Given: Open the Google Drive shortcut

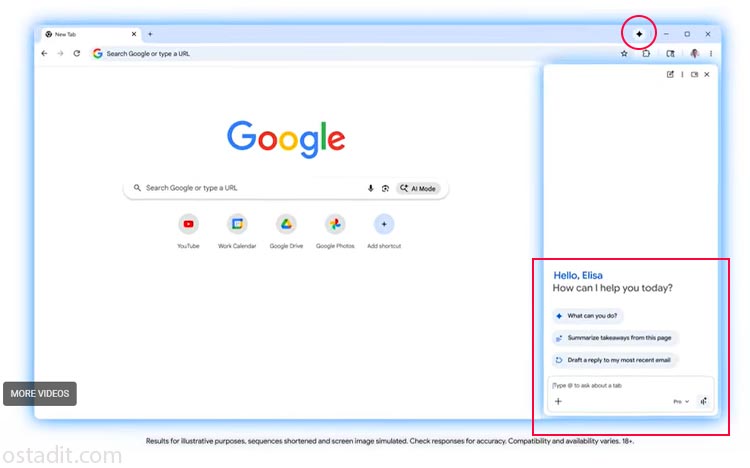Looking at the screenshot, I should (x=286, y=224).
